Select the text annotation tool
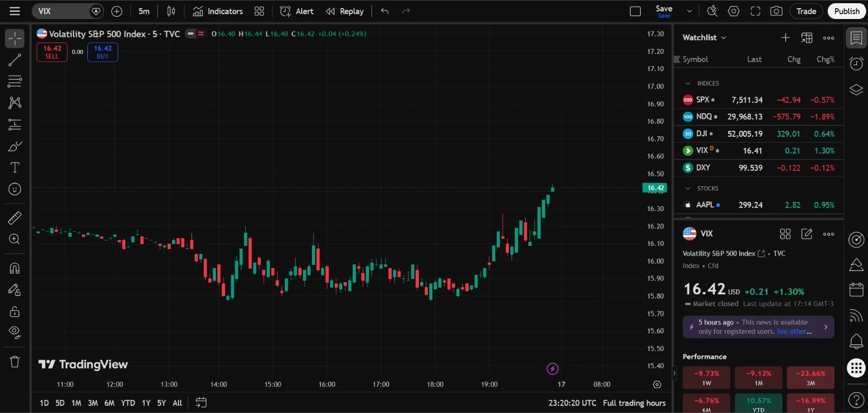 (x=15, y=167)
